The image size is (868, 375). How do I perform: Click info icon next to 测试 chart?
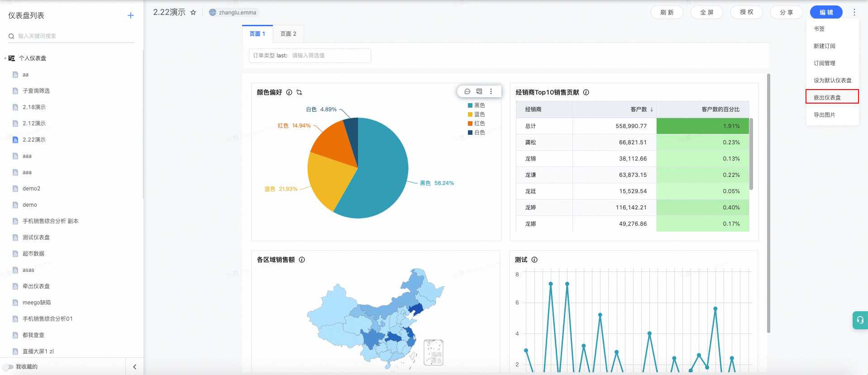534,260
